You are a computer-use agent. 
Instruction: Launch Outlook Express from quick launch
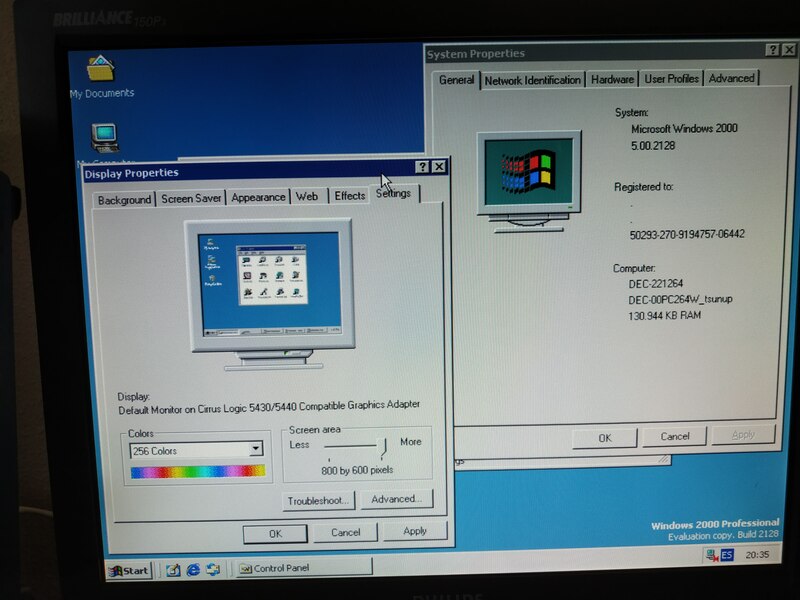click(213, 569)
